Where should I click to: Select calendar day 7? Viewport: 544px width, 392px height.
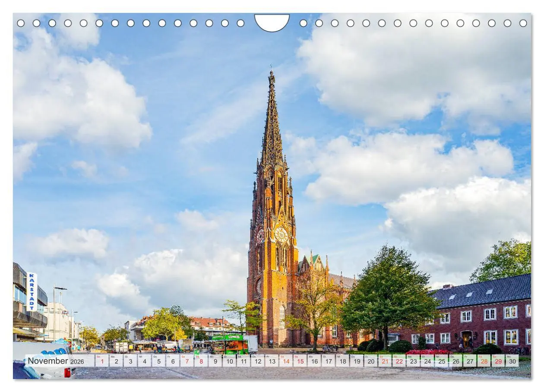click(187, 361)
